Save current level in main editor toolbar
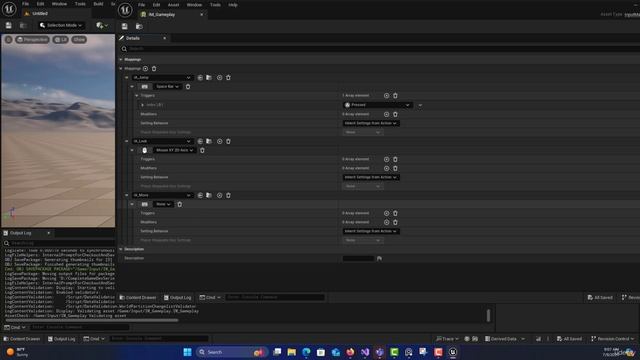The width and height of the screenshot is (640, 360). point(9,25)
